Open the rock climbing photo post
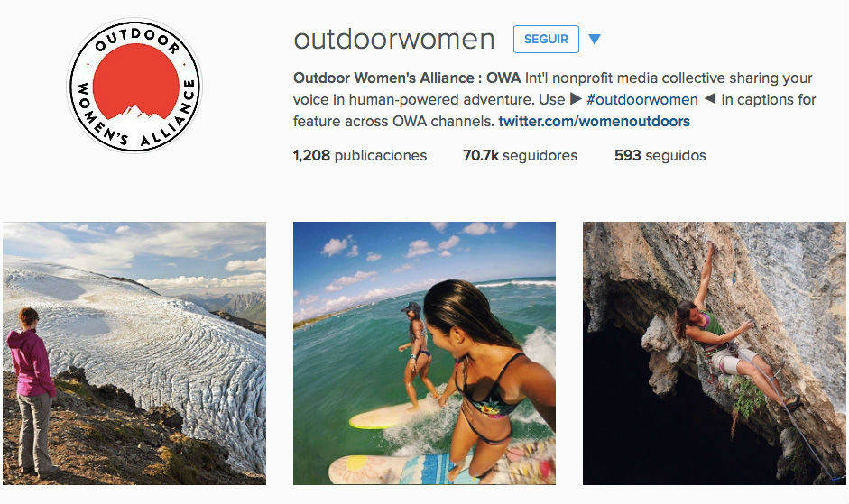849x504 pixels. (x=715, y=353)
